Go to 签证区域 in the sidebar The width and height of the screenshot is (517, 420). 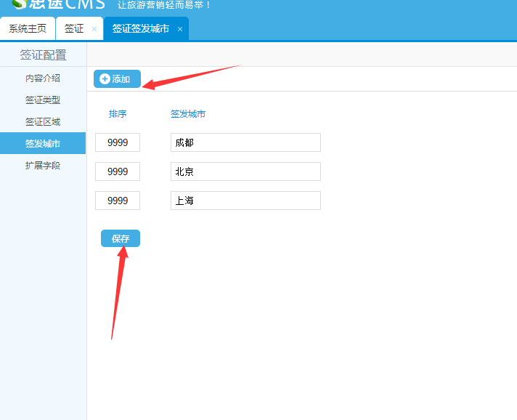(x=43, y=122)
